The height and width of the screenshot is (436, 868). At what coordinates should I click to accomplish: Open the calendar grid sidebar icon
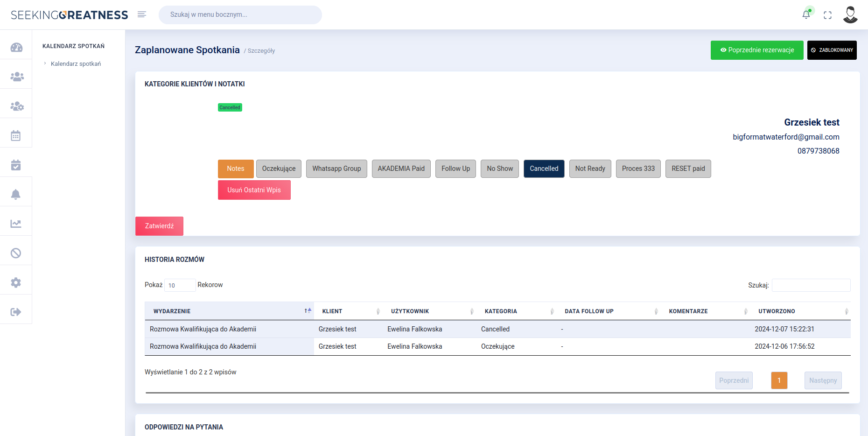[16, 136]
